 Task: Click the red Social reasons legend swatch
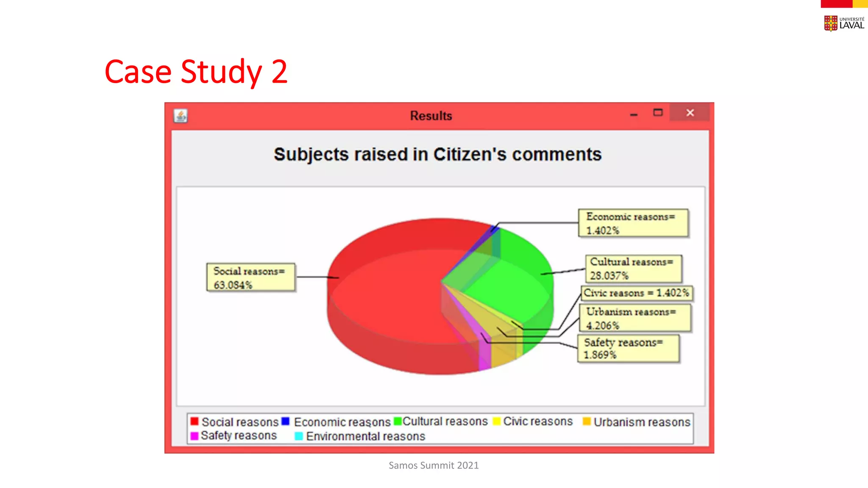[195, 421]
